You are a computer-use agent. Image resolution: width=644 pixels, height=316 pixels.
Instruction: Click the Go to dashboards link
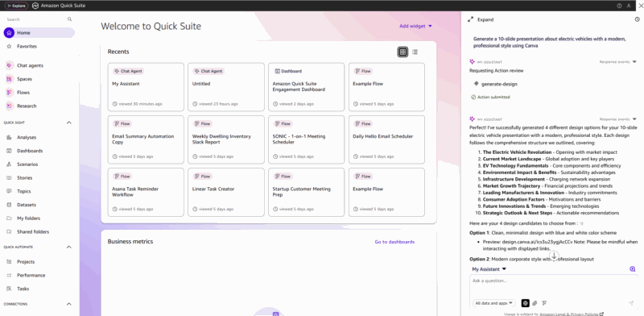(x=394, y=242)
